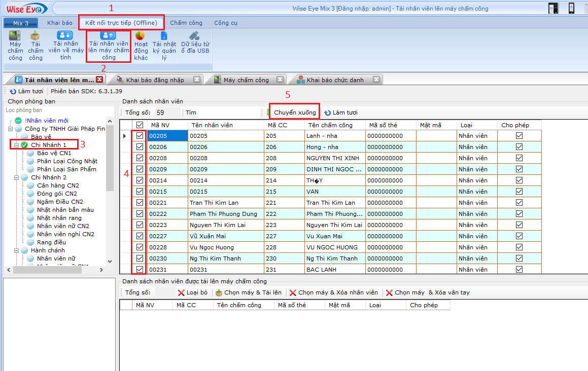Image resolution: width=588 pixels, height=371 pixels.
Task: Toggle the select-all checkbox in table header
Action: (140, 125)
